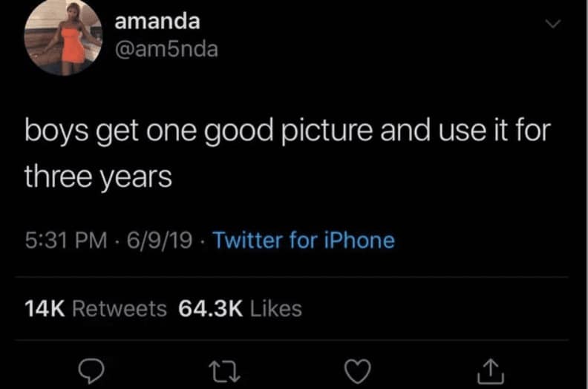The image size is (588, 389).
Task: Open amanda's profile picture
Action: (x=63, y=36)
